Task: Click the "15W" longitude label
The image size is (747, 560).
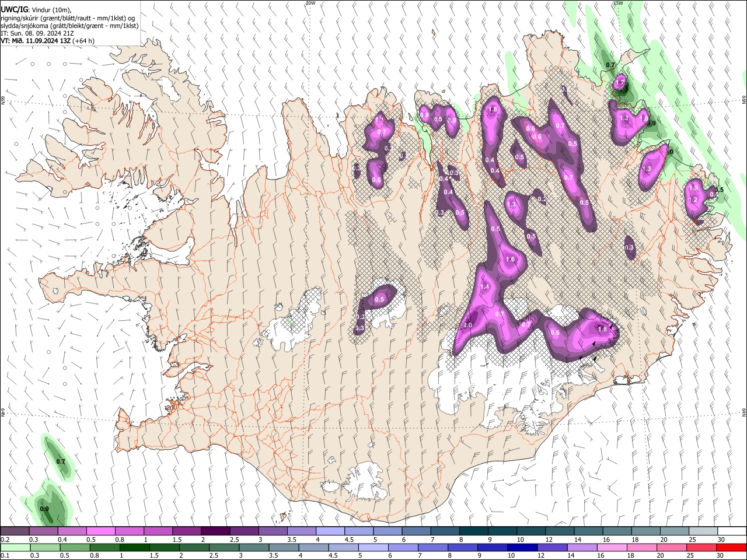Action: tap(618, 3)
